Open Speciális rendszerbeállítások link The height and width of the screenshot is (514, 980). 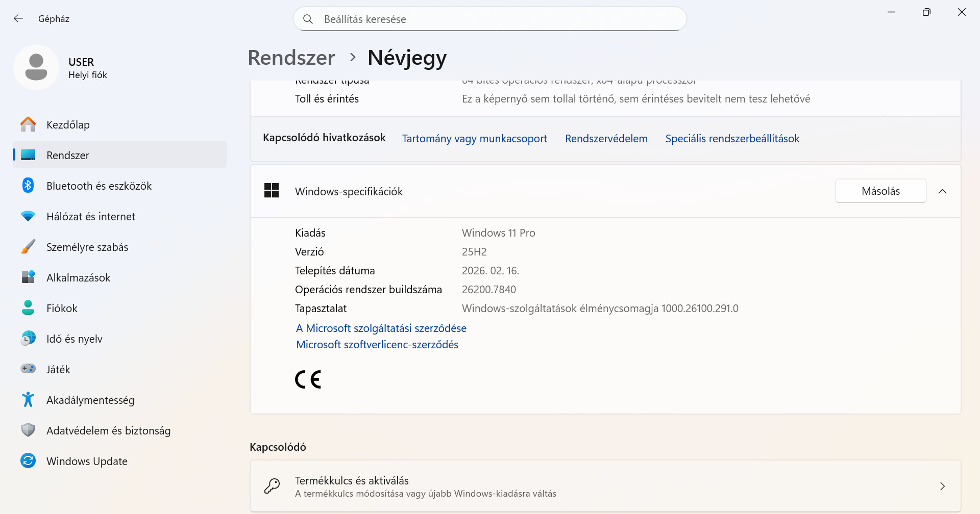point(732,139)
